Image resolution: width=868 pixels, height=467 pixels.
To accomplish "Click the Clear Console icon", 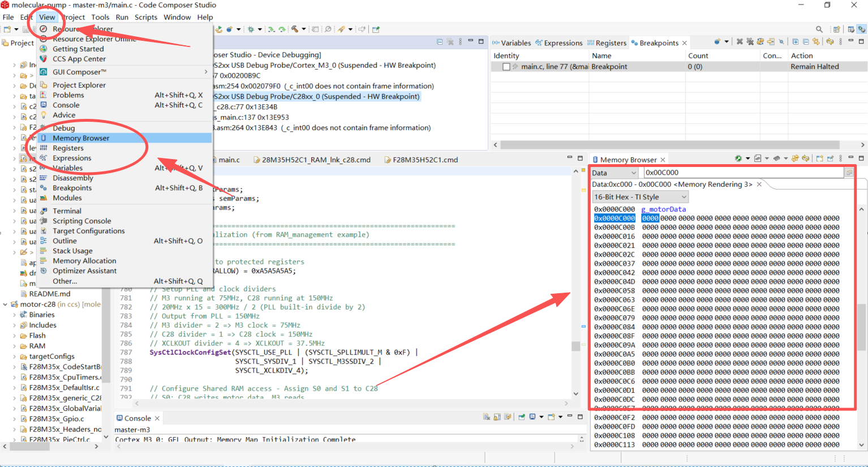I will [487, 417].
